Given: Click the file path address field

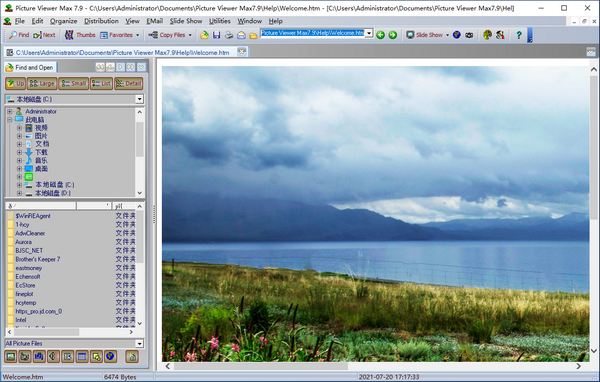Looking at the screenshot, I should tap(312, 33).
